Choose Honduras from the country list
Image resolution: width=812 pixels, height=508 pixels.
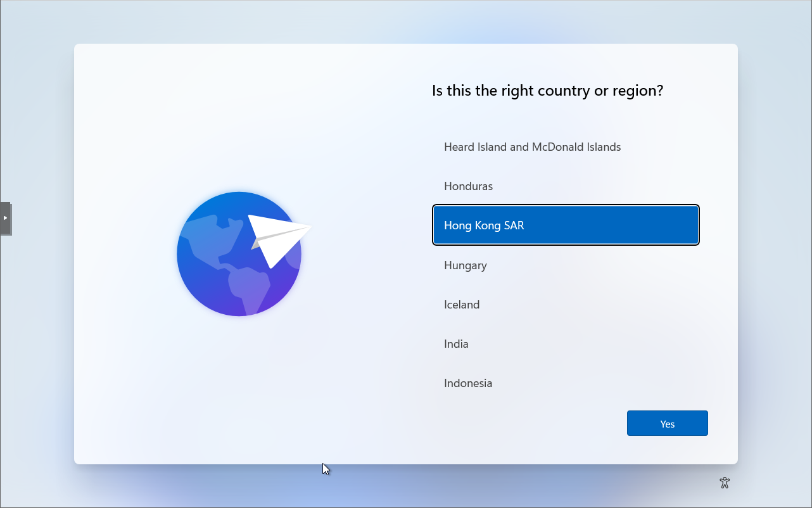click(x=468, y=186)
